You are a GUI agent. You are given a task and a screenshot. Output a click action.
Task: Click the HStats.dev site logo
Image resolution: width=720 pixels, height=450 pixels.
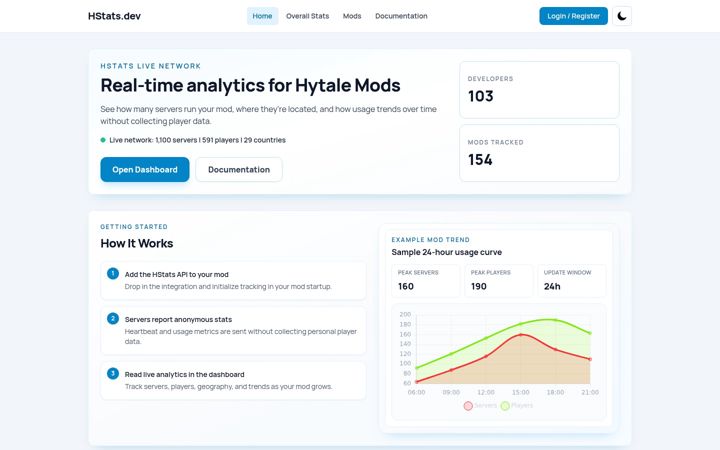[114, 16]
